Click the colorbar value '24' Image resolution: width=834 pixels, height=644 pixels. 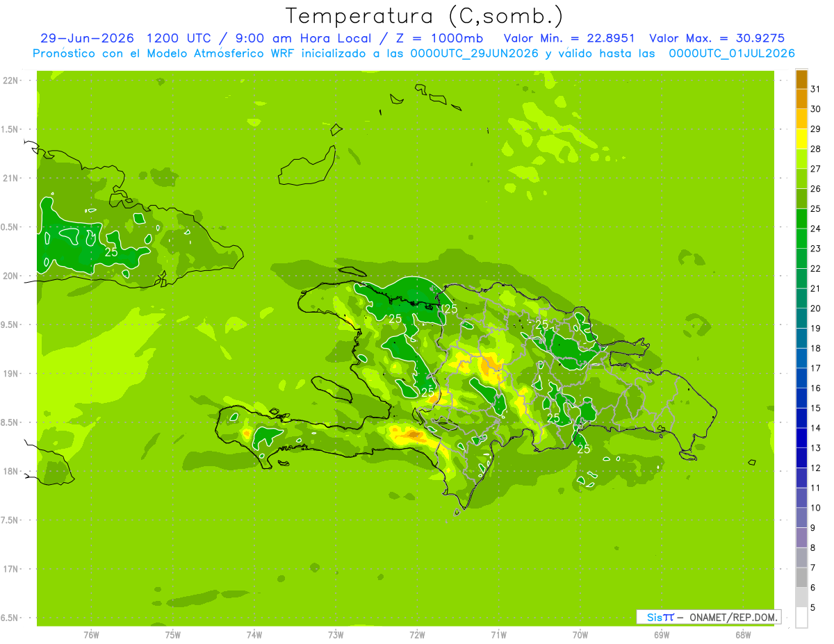coord(816,229)
